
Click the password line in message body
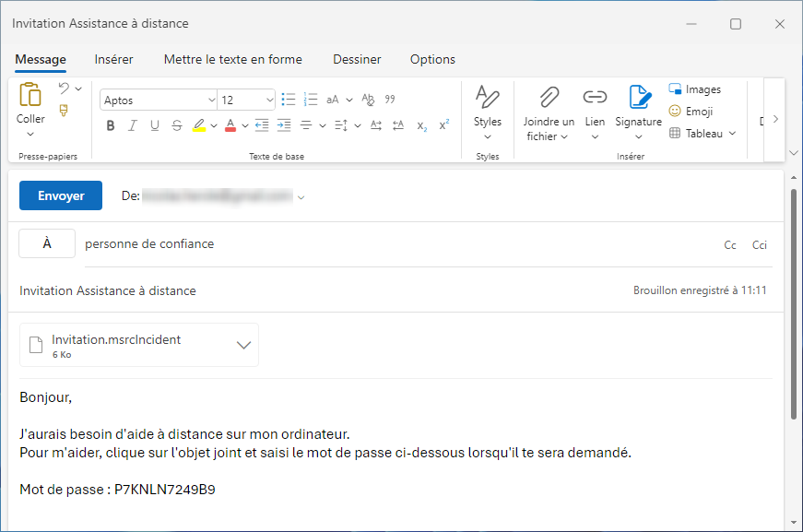117,490
